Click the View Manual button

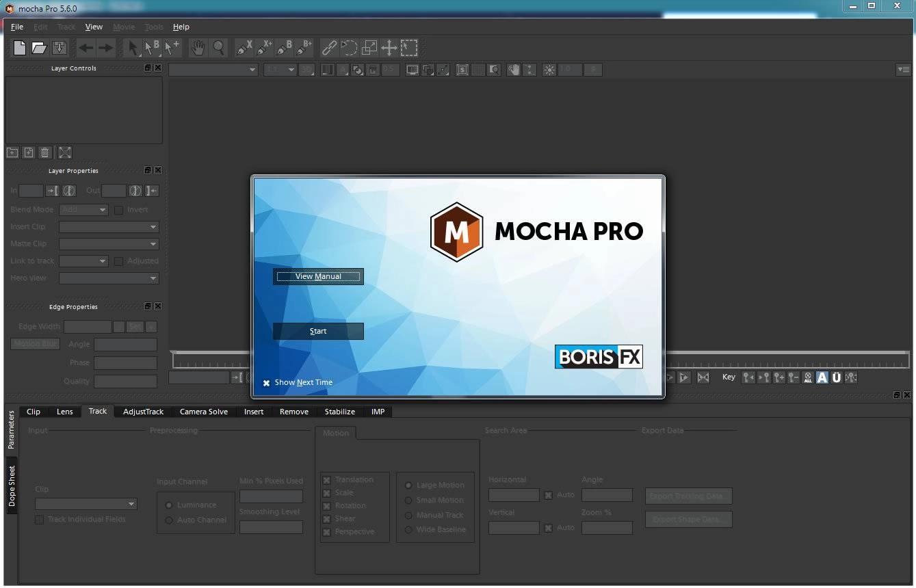[318, 276]
